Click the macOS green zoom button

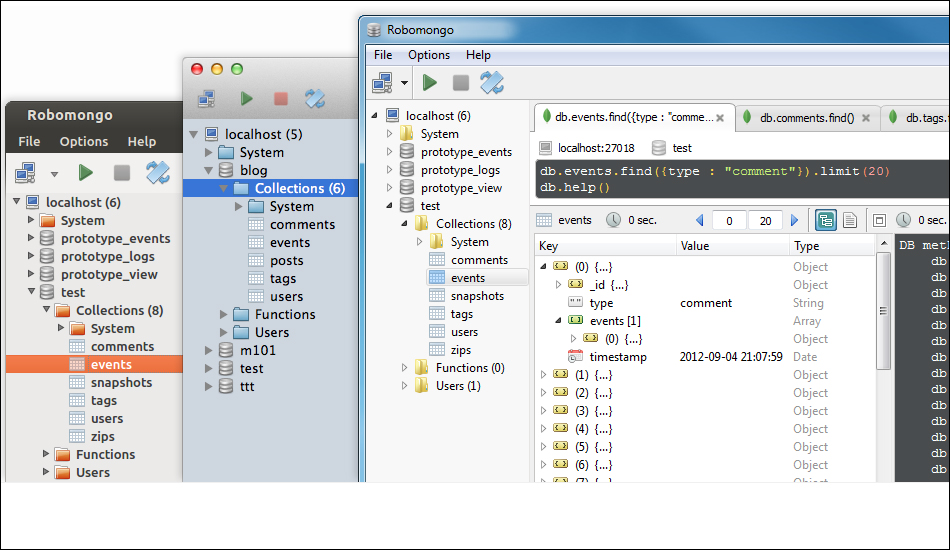[237, 69]
